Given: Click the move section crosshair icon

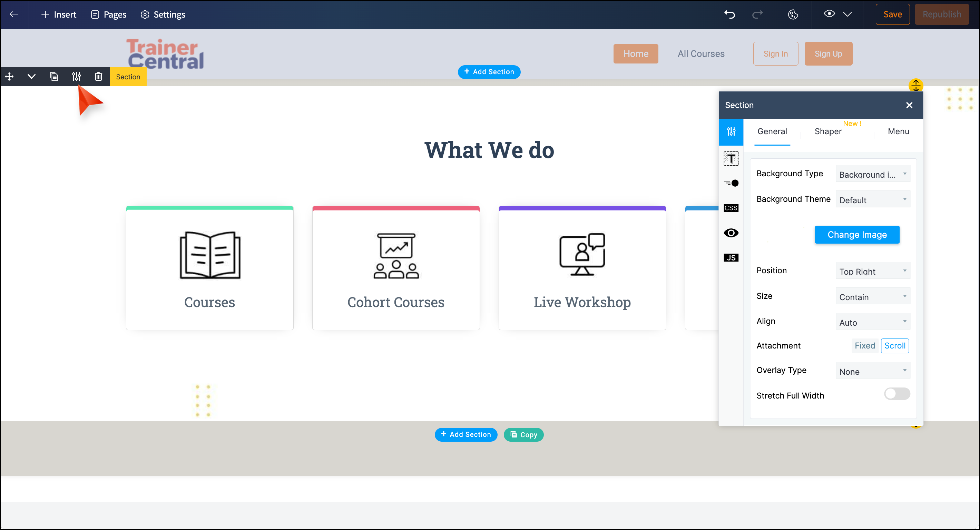Looking at the screenshot, I should 9,77.
